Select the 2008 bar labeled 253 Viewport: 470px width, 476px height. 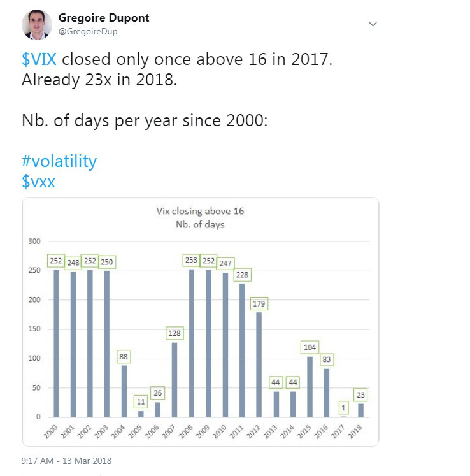[x=192, y=343]
